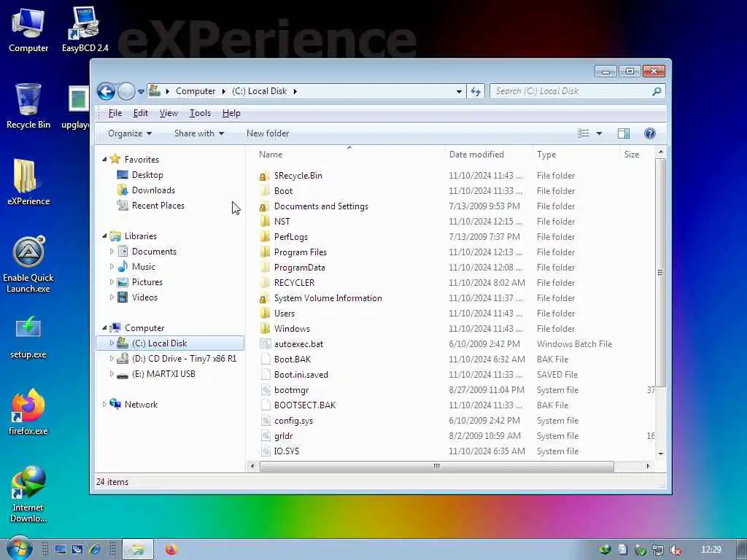
Task: Click Computer in the address breadcrumb
Action: [x=196, y=91]
